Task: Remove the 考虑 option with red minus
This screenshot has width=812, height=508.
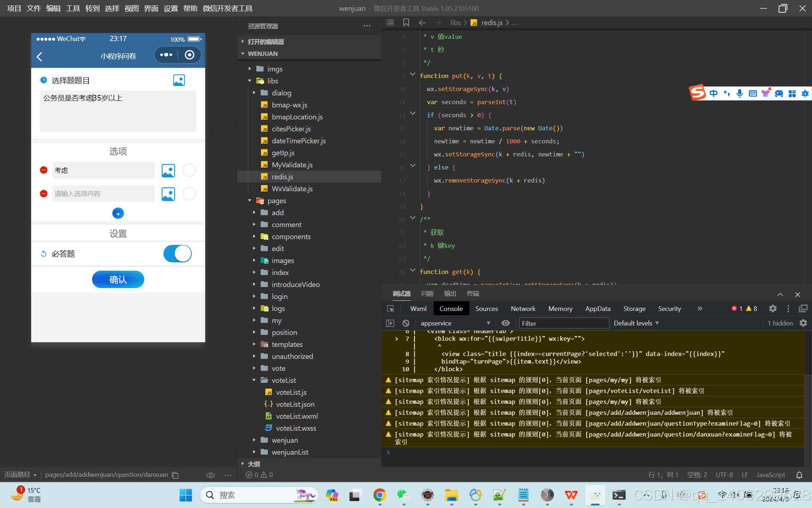Action: click(43, 170)
